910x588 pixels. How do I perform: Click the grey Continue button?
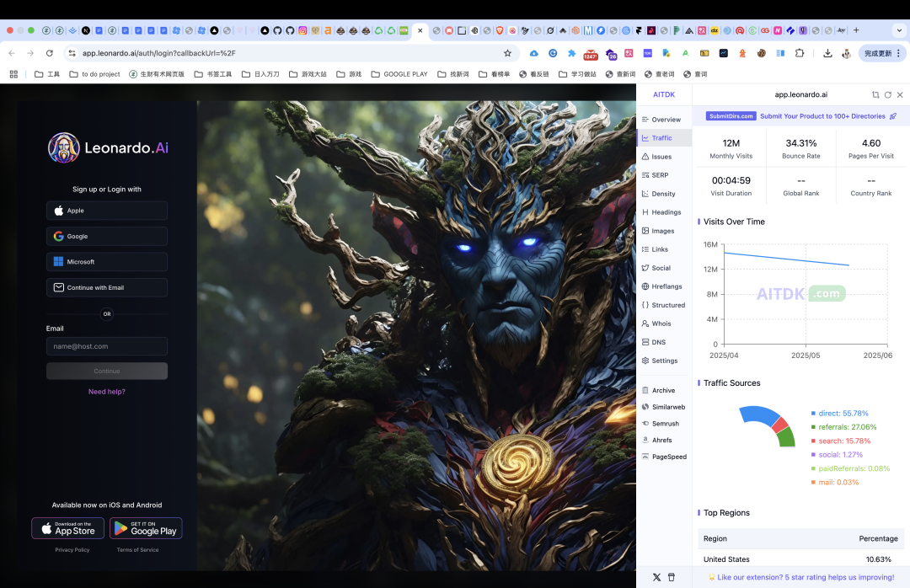tap(107, 371)
